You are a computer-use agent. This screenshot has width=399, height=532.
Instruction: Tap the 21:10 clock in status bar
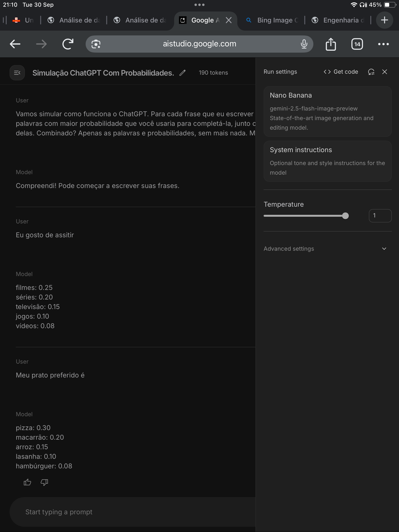[10, 5]
